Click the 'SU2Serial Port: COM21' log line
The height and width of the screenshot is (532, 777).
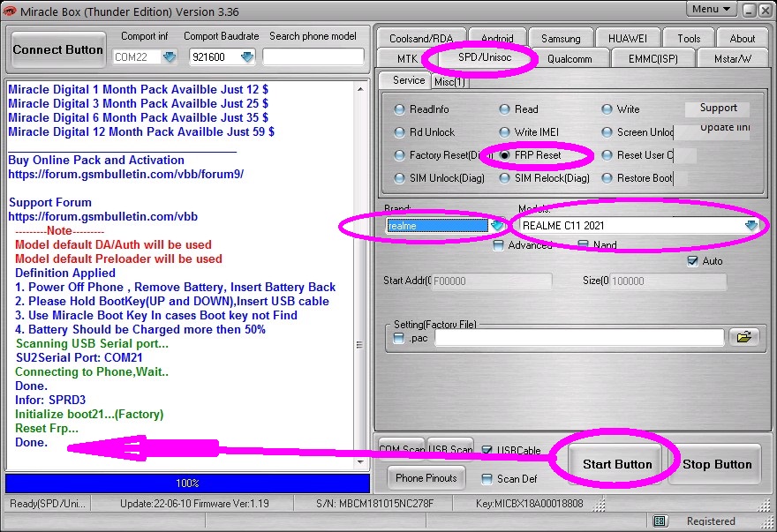pos(79,357)
